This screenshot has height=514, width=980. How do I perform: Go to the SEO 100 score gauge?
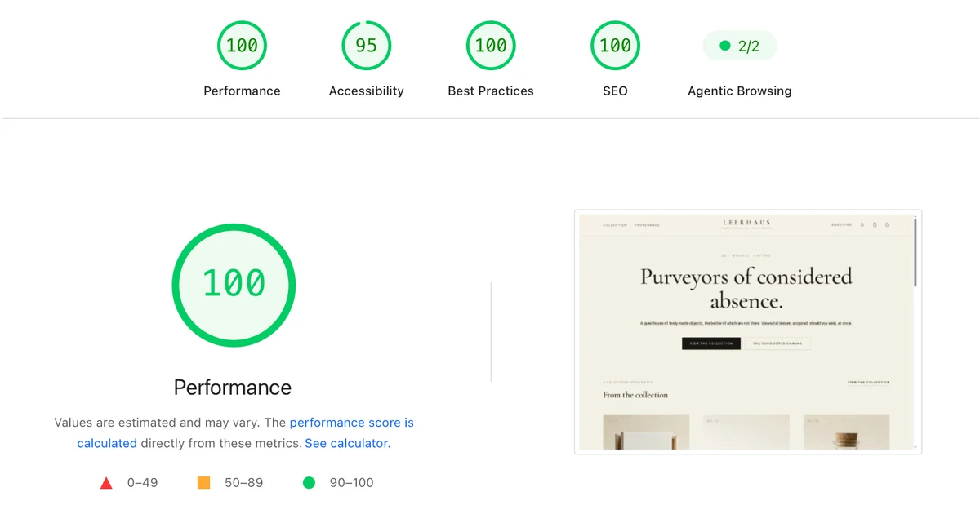[x=615, y=46]
